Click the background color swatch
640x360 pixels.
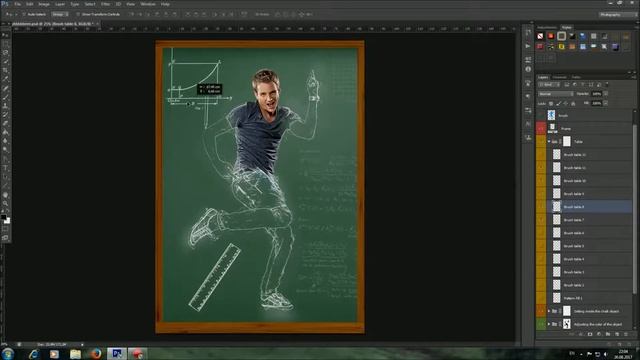[8, 221]
